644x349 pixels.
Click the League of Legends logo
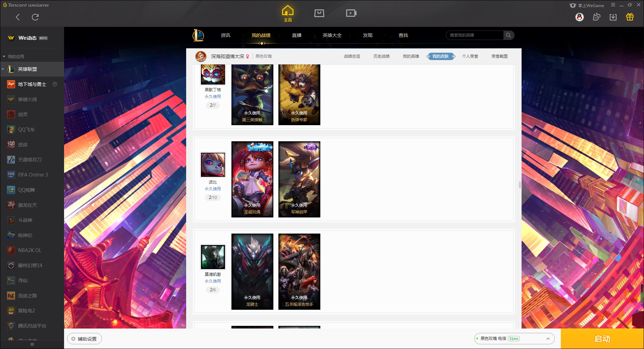pos(198,35)
